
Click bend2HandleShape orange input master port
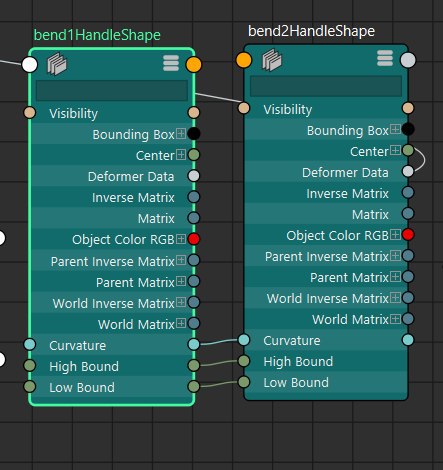[244, 60]
